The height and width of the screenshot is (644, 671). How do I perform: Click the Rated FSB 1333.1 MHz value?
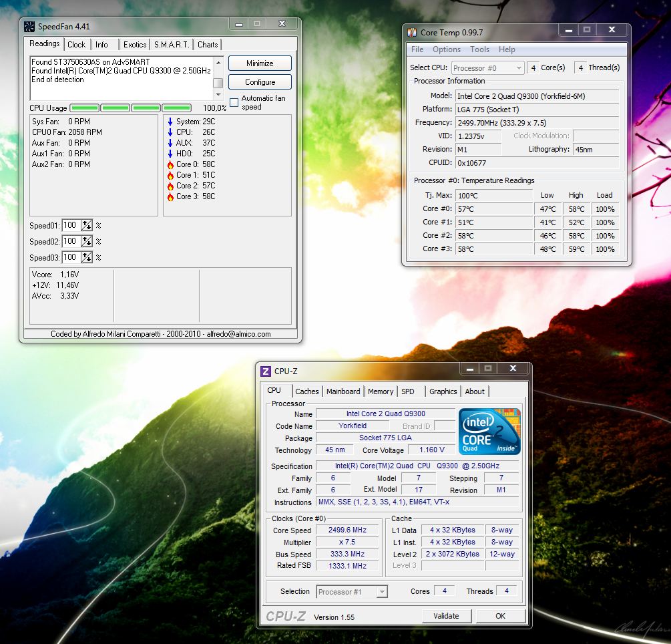pos(347,566)
